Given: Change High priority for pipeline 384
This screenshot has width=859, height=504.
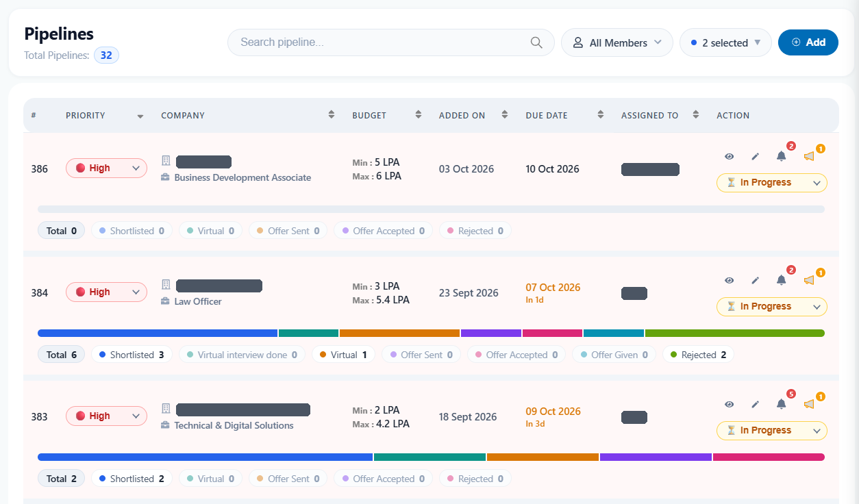Looking at the screenshot, I should [106, 292].
